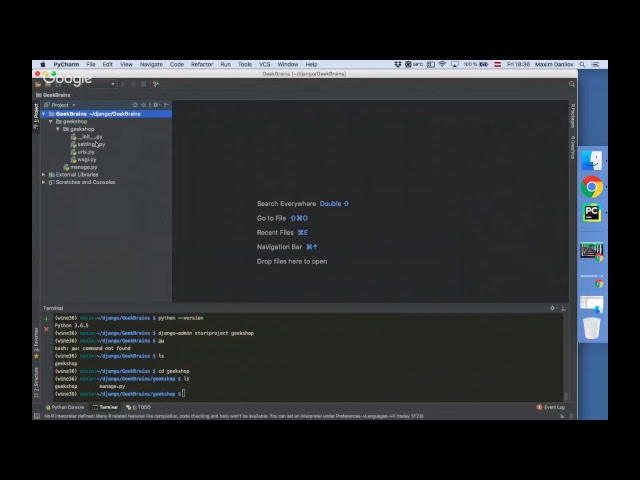This screenshot has height=480, width=640.
Task: Click the GeekBrains breadcrumb in navigation bar
Action: 53,95
